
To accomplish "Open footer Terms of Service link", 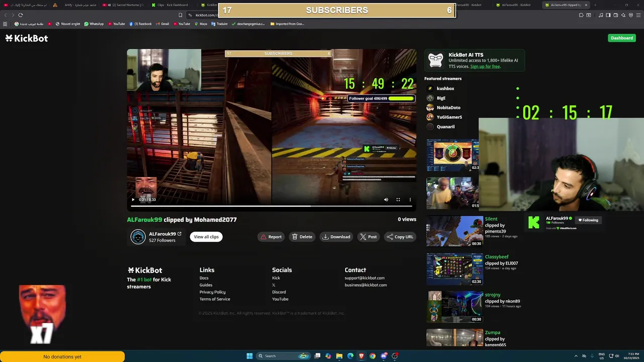I will (x=215, y=299).
